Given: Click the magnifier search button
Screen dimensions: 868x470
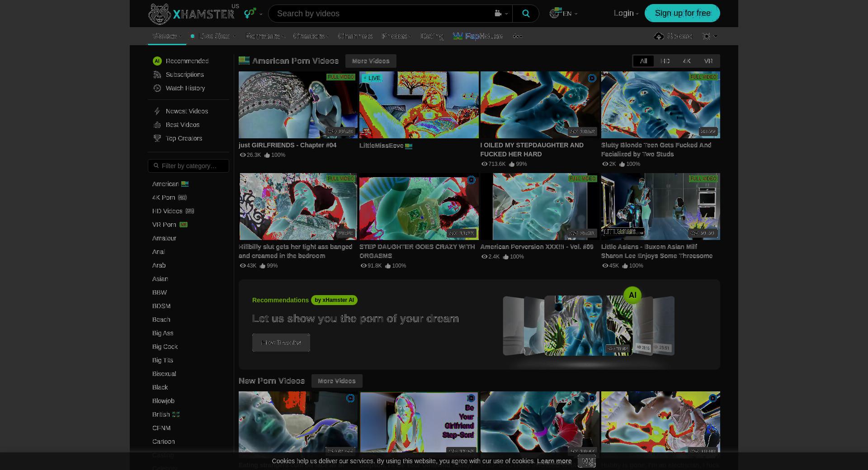Looking at the screenshot, I should point(526,14).
